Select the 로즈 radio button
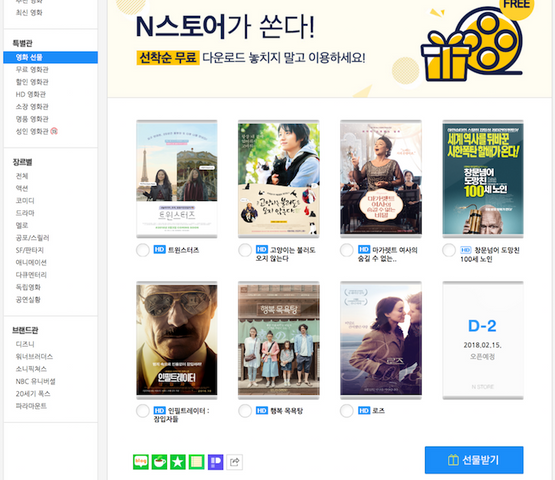 click(x=347, y=411)
